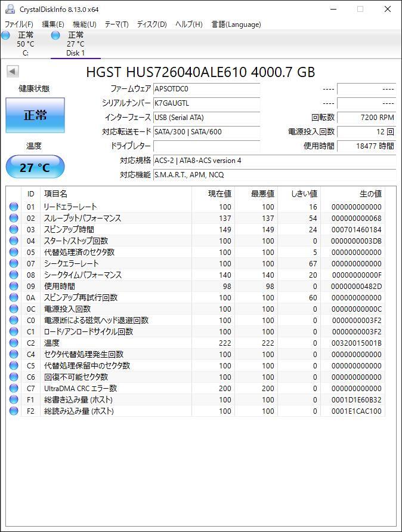
Task: Click the current value 222 in 温度 row
Action: [x=225, y=343]
